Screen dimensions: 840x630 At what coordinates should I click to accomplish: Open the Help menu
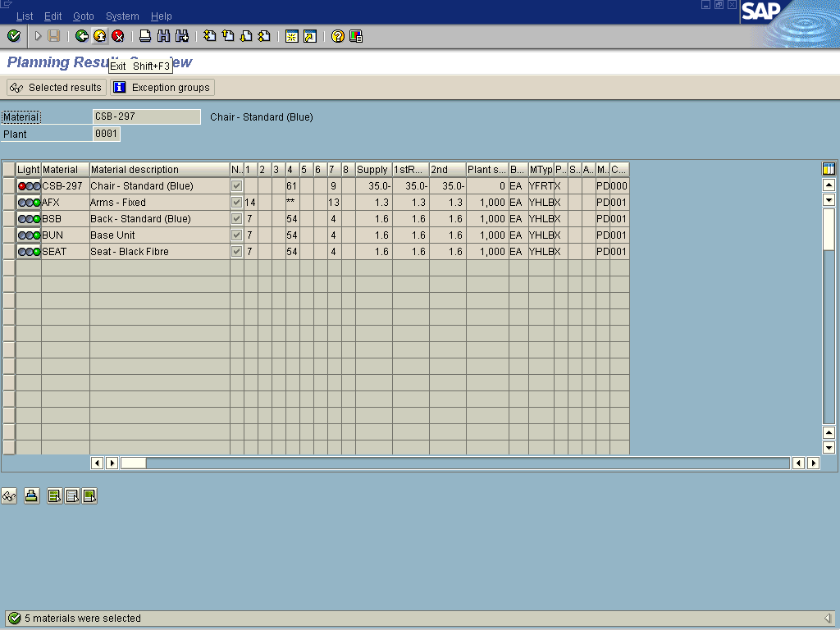162,16
